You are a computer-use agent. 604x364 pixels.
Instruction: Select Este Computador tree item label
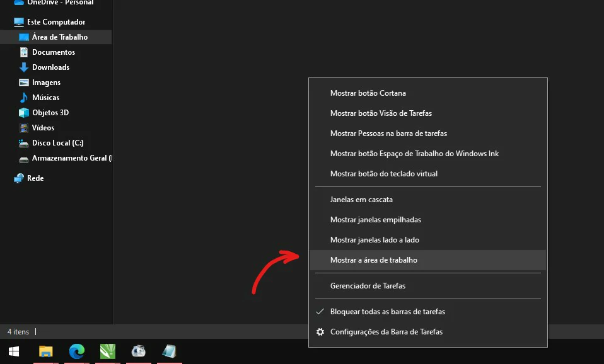pos(56,22)
